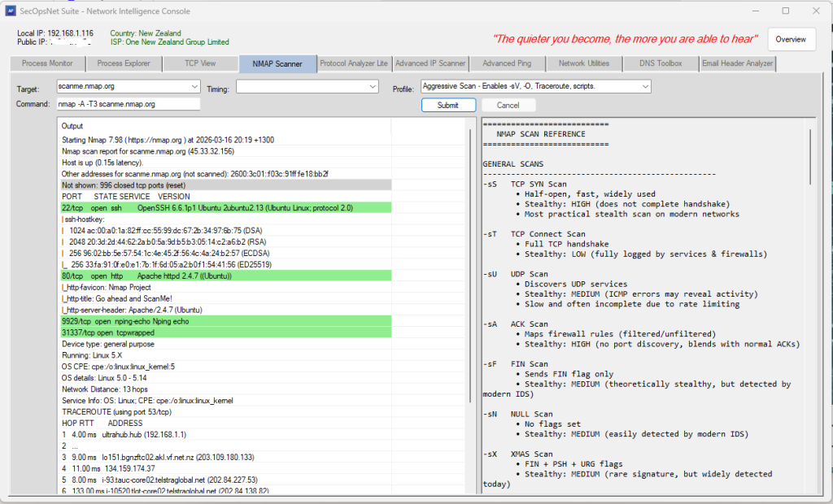Click inside the nmap Command field
The width and height of the screenshot is (833, 504).
point(128,104)
